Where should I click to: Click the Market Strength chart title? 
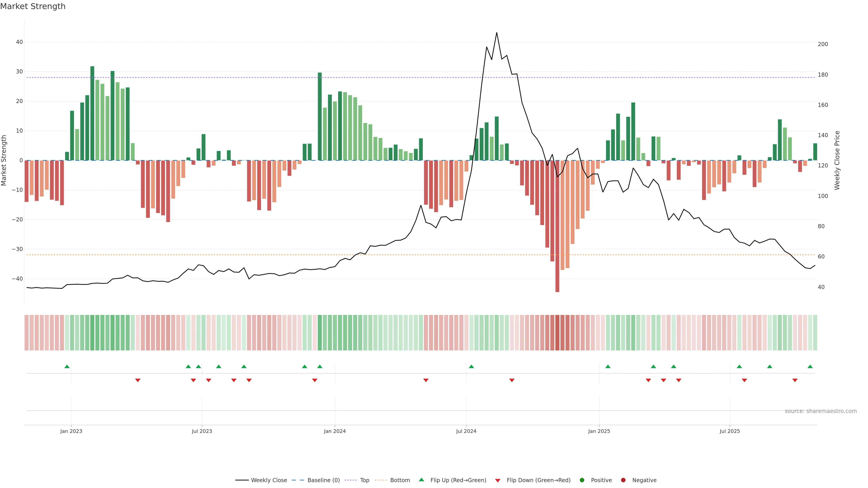tap(33, 6)
